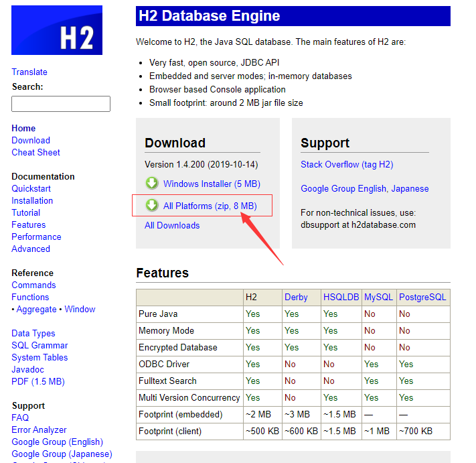Image resolution: width=476 pixels, height=463 pixels.
Task: Open Google Group (Japanese) in sidebar
Action: (x=62, y=454)
